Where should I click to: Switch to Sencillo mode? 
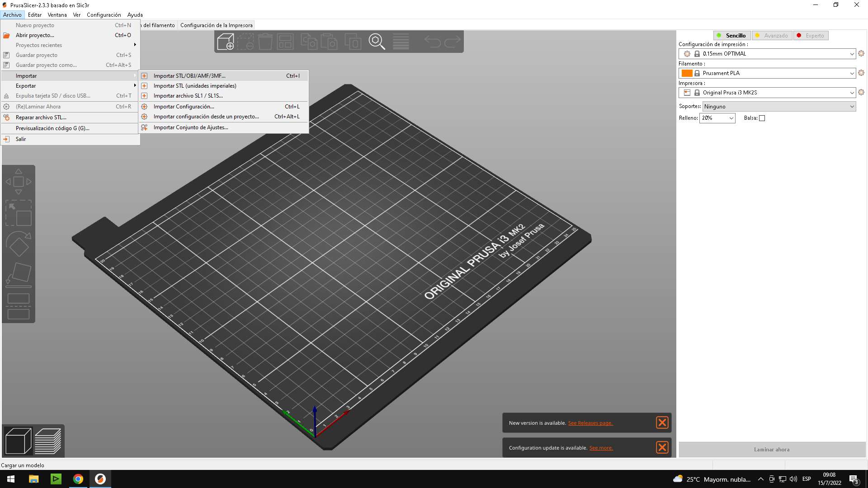point(732,35)
